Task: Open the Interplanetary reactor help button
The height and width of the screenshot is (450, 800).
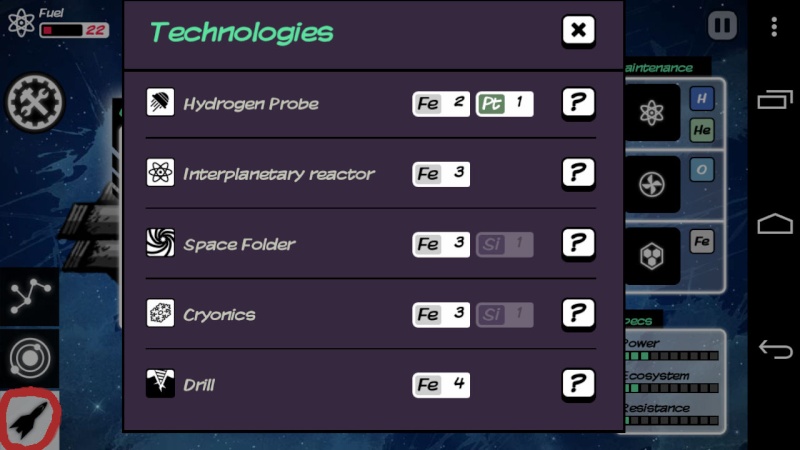Action: (x=578, y=173)
